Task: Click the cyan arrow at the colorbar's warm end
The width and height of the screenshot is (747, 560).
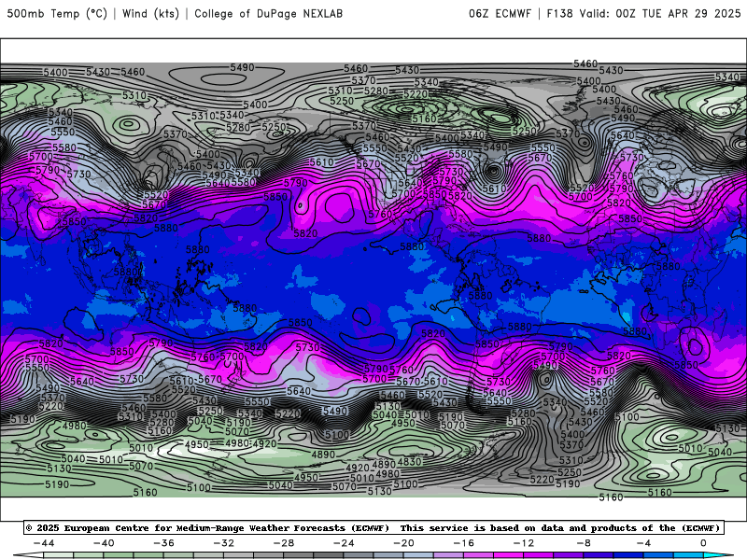Action: 718,555
